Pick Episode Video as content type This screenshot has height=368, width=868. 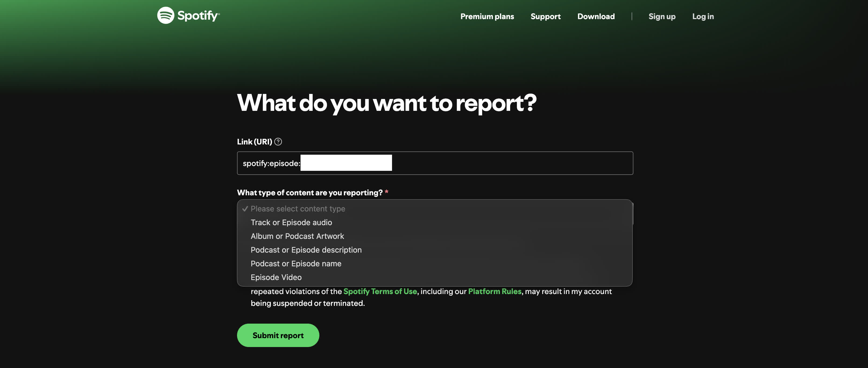click(276, 277)
